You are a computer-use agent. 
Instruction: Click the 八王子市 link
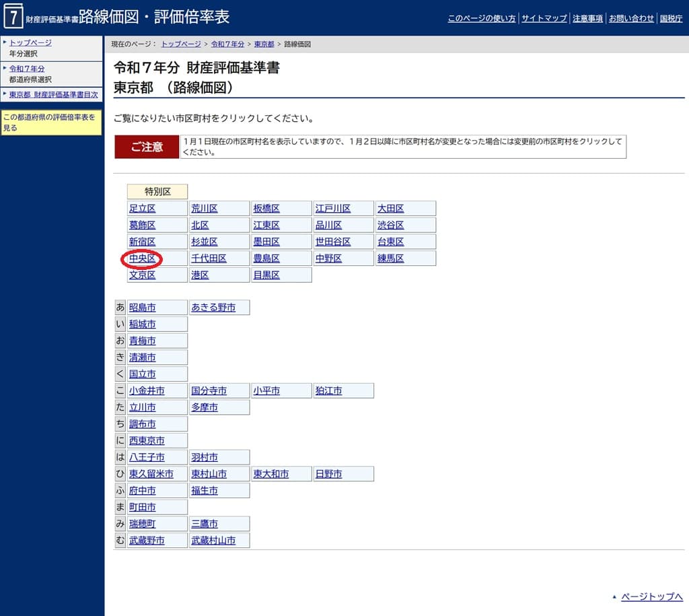tap(147, 457)
